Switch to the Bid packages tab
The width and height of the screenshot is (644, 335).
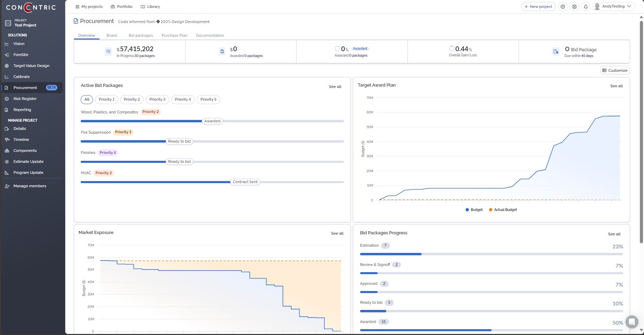141,35
